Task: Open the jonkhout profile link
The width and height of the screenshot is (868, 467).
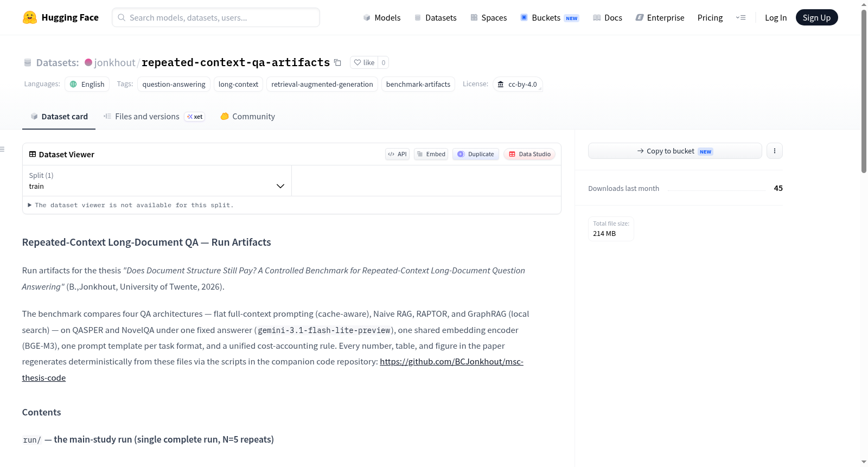Action: pyautogui.click(x=115, y=62)
